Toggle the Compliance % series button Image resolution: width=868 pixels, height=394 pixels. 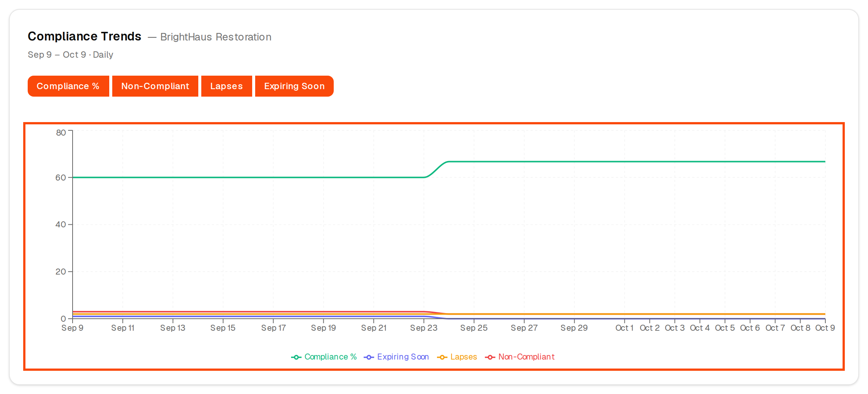pyautogui.click(x=68, y=86)
